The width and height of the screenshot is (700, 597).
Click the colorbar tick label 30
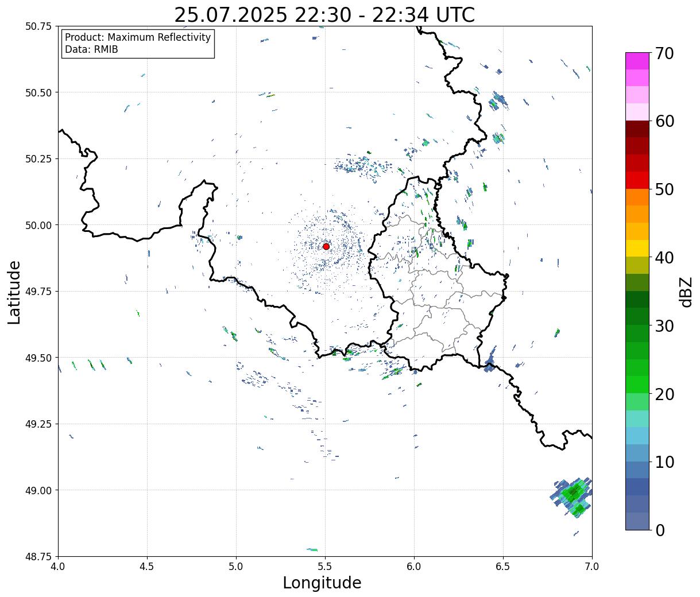point(664,326)
